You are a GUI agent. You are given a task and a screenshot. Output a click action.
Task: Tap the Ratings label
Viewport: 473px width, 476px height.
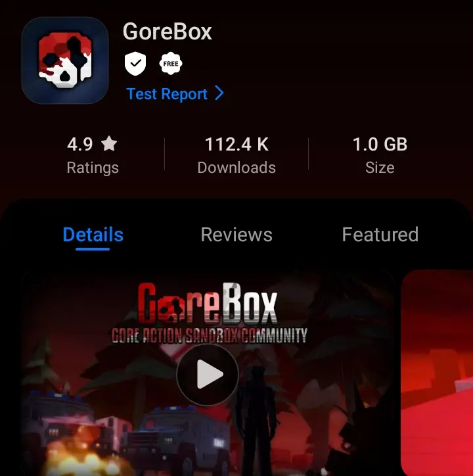(93, 168)
